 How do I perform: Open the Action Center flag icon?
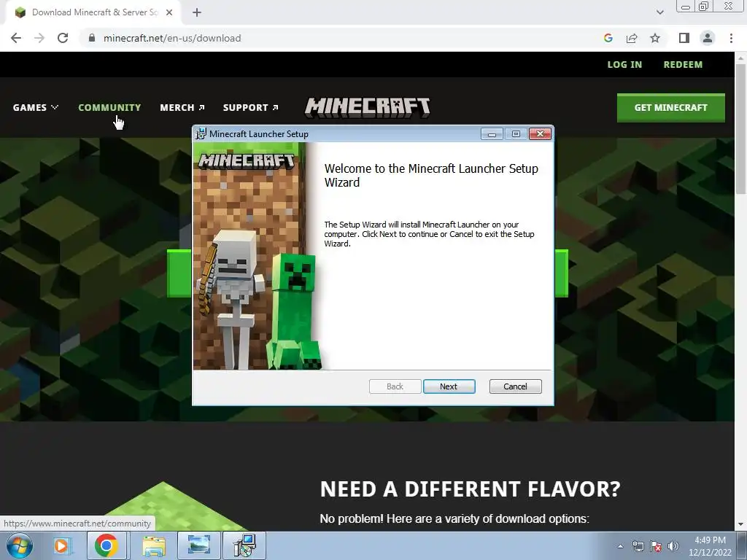(656, 546)
